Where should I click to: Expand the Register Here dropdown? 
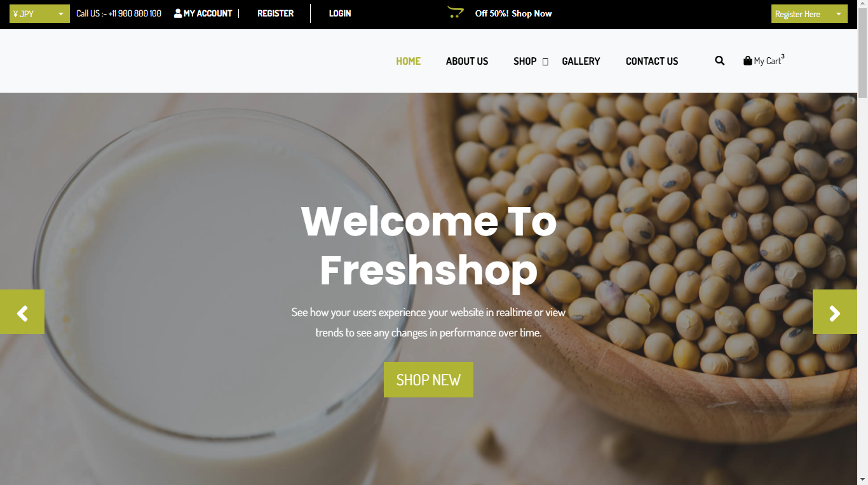810,14
